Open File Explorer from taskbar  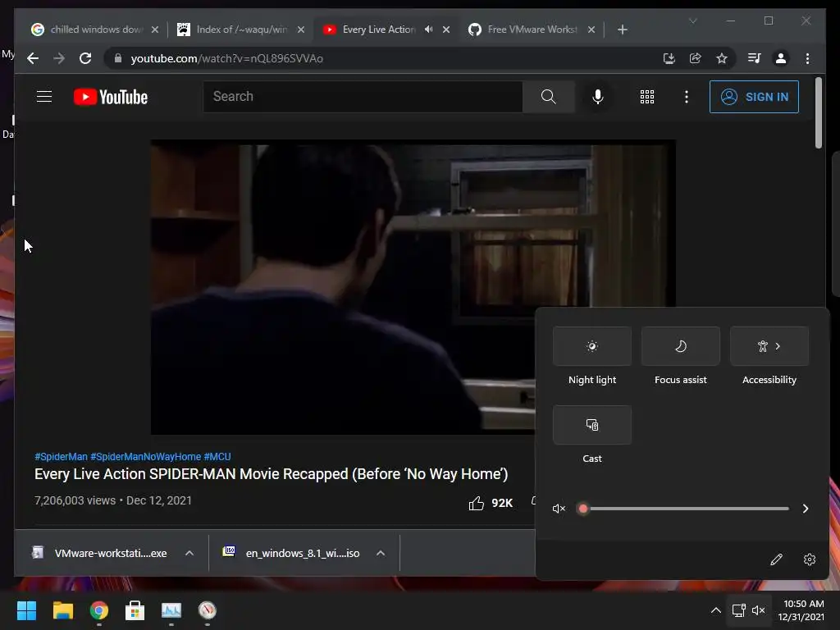coord(62,610)
